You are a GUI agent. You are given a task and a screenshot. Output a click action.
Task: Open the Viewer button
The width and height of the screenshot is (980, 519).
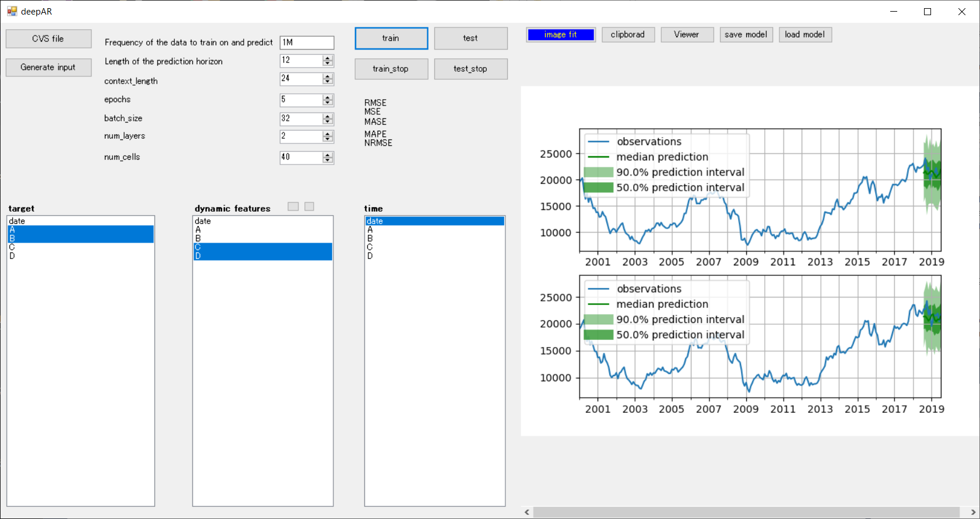tap(687, 34)
